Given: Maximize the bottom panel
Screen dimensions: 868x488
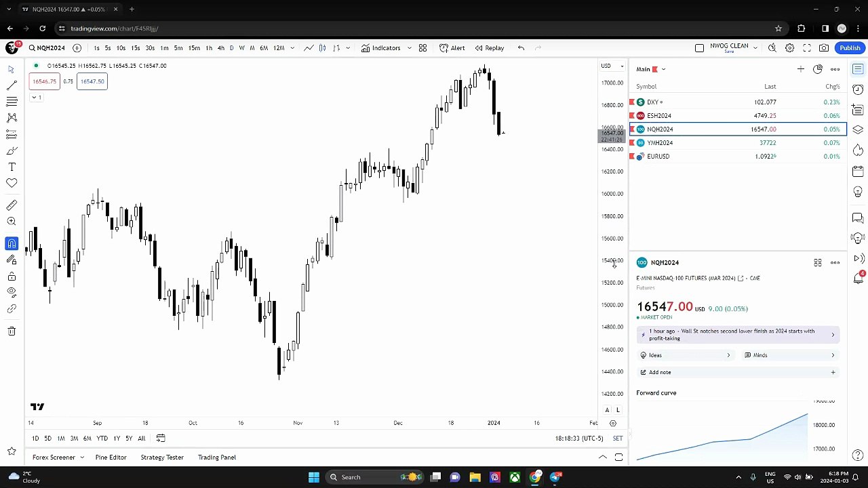Looking at the screenshot, I should [618, 457].
